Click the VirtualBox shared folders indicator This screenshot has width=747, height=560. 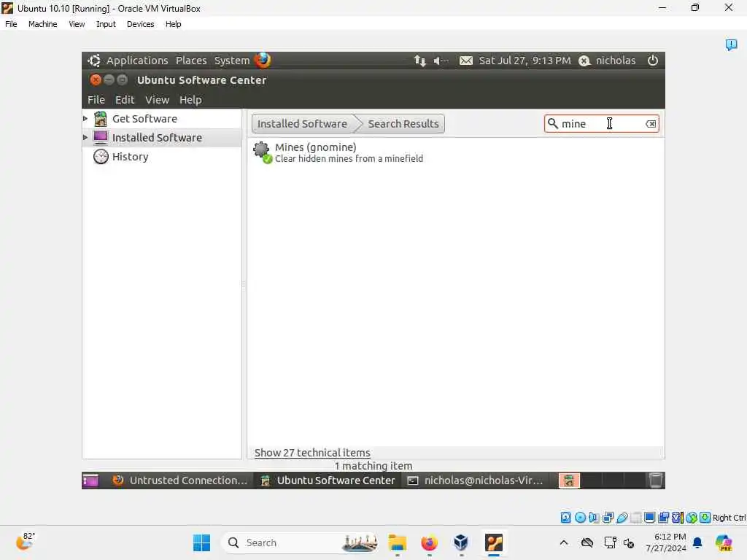[635, 518]
